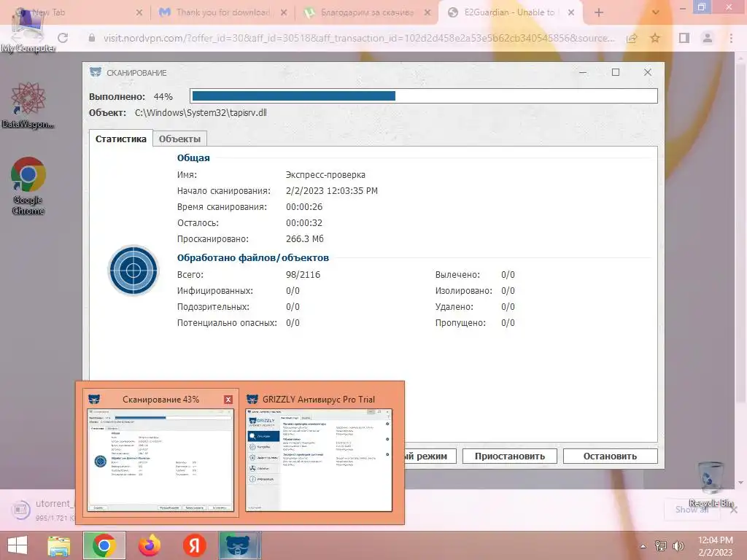This screenshot has height=560, width=747.
Task: Close the New Tab browser tab
Action: click(139, 13)
